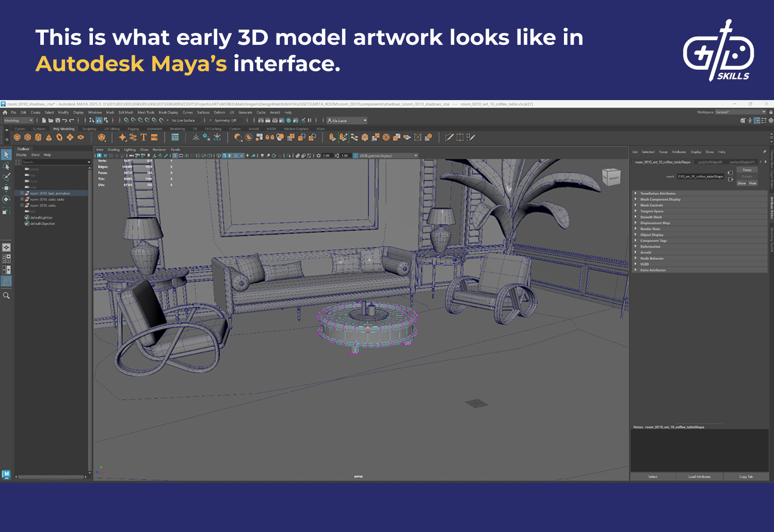Pick the Scale tool in toolbox
The width and height of the screenshot is (774, 532).
click(x=6, y=211)
